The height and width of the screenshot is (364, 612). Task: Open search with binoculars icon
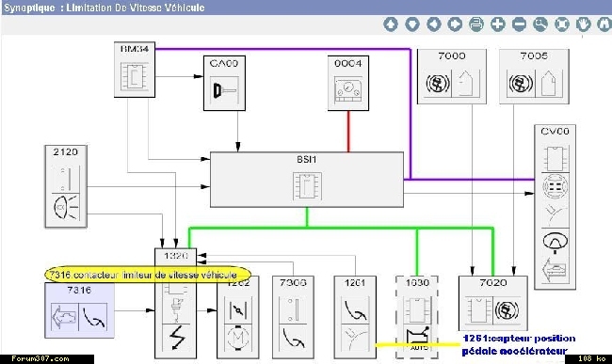(x=604, y=24)
